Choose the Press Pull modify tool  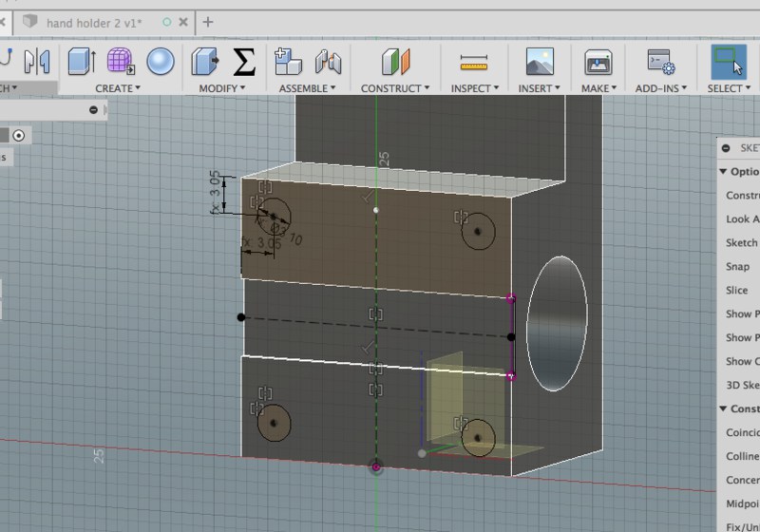[x=204, y=62]
